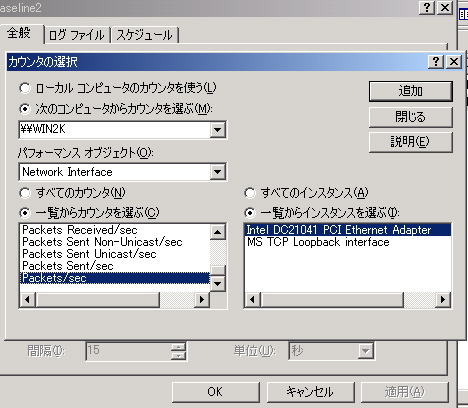Click the 適用 (Apply) button
Image resolution: width=468 pixels, height=408 pixels.
pyautogui.click(x=405, y=392)
